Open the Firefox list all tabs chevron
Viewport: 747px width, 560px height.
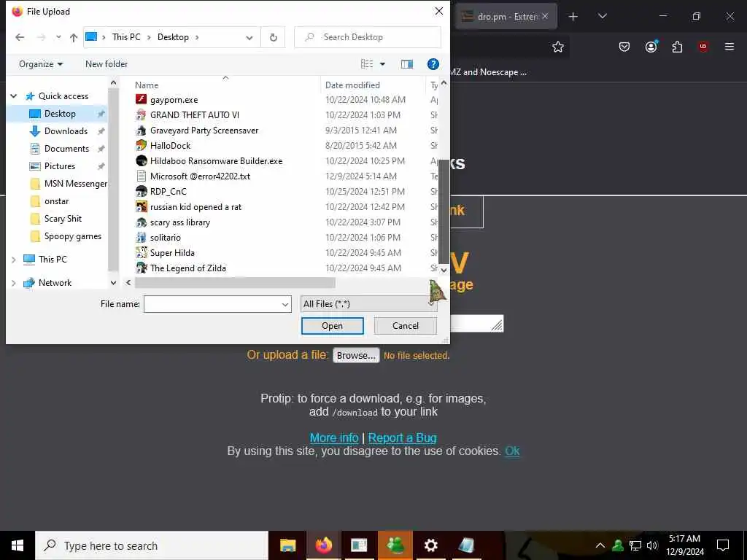pyautogui.click(x=602, y=16)
